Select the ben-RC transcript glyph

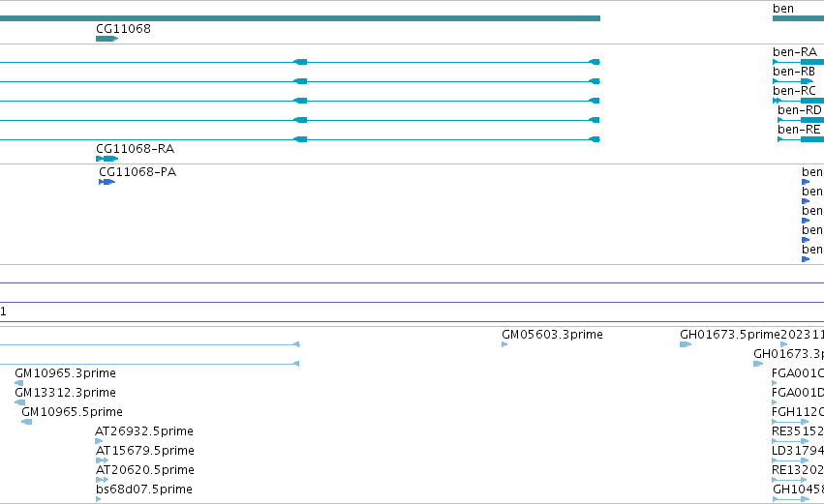tap(798, 101)
